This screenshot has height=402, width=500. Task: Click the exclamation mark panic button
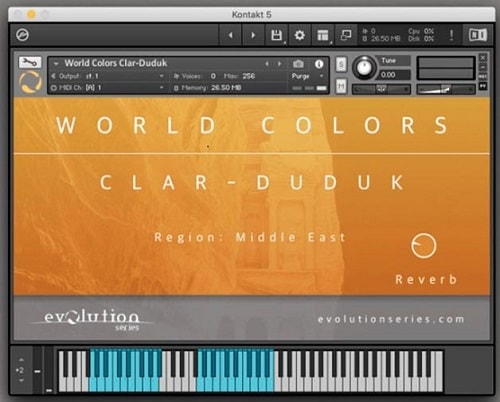click(x=452, y=35)
